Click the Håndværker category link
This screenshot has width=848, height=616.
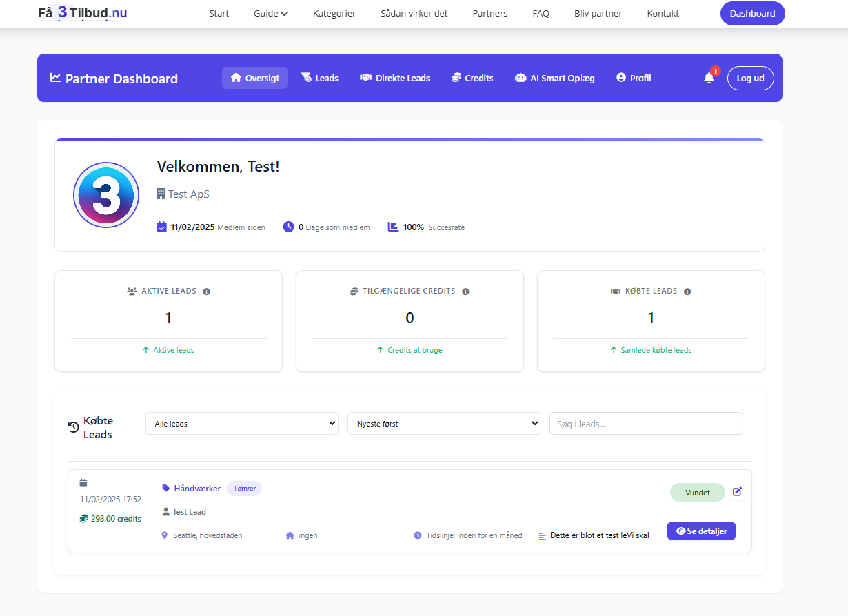pos(196,489)
